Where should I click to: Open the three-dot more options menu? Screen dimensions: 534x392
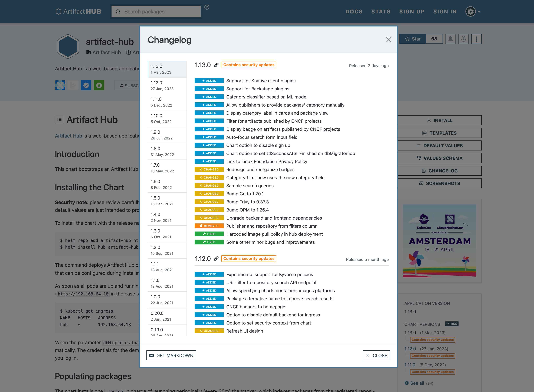pos(476,39)
